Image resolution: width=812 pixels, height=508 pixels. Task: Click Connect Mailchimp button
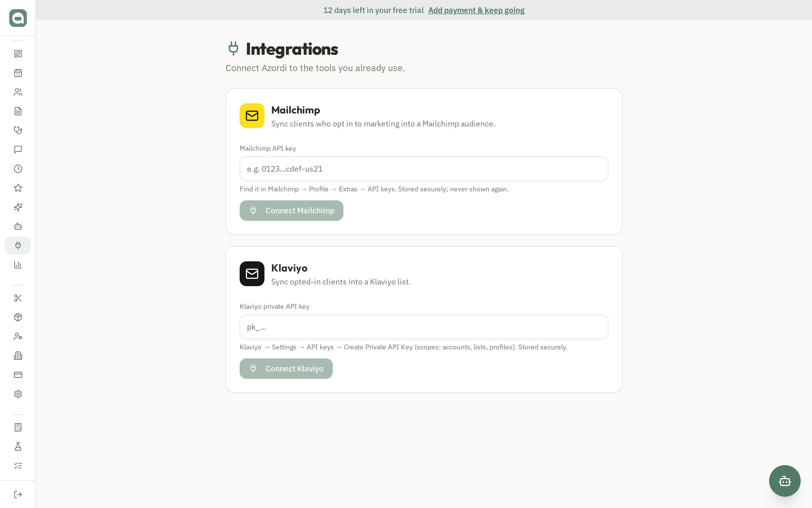point(291,211)
